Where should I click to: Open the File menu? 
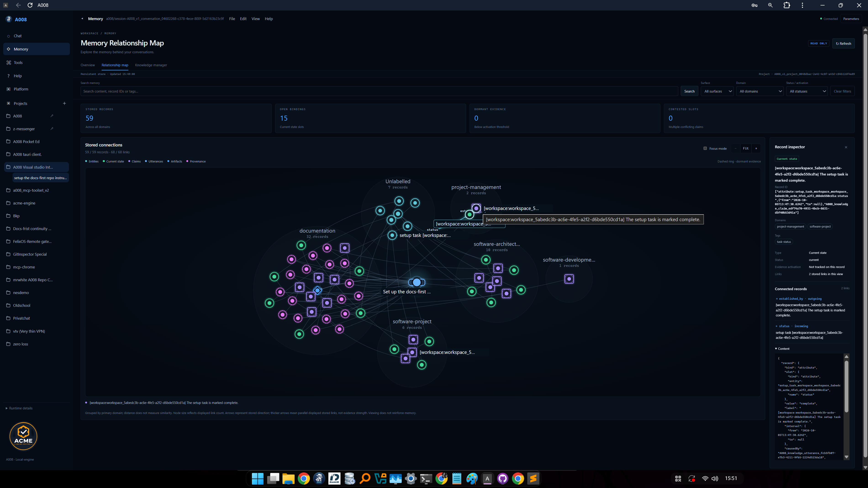[232, 19]
